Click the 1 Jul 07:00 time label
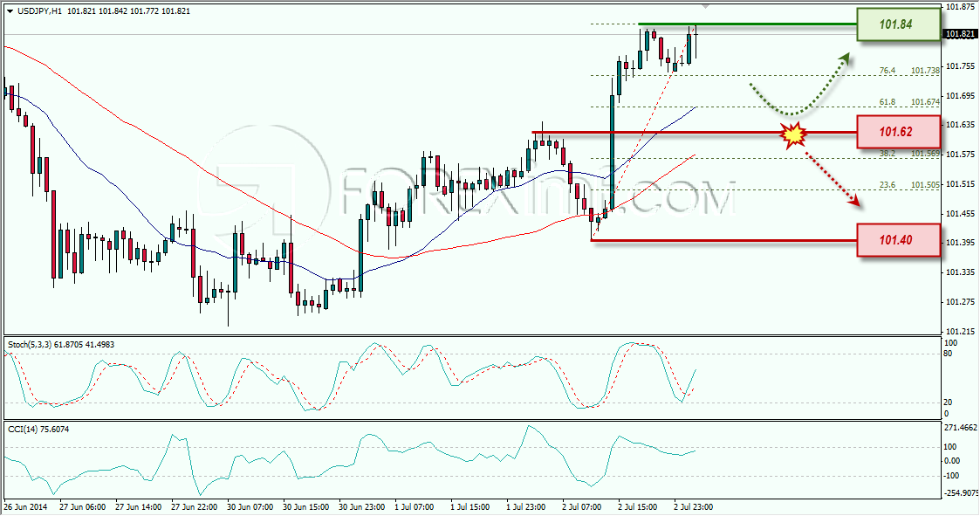This screenshot has height=516, width=980. 415,506
